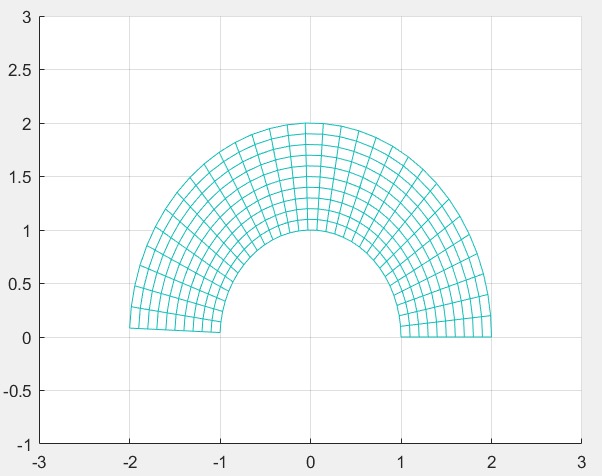
Task: Click the apex of the outer mesh arc
Action: click(310, 123)
